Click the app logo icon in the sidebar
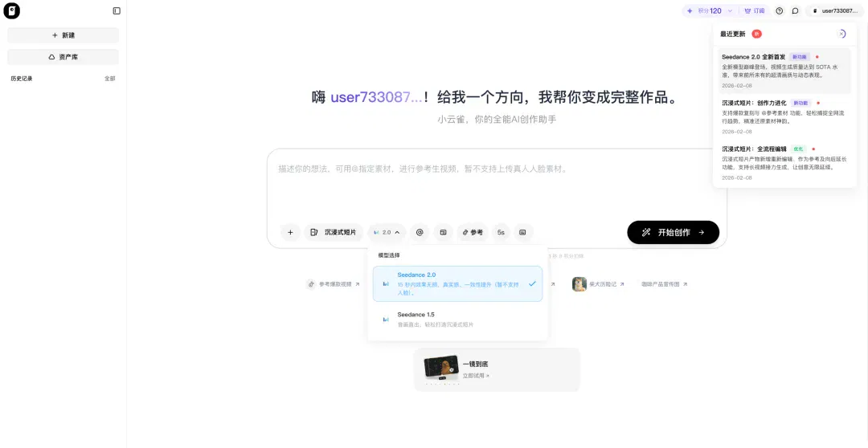Screen dimensions: 868x448 (x=11, y=10)
